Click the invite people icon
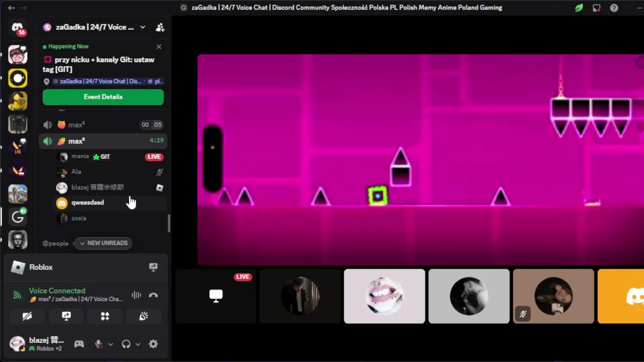Image resolution: width=644 pixels, height=362 pixels. pos(160,28)
